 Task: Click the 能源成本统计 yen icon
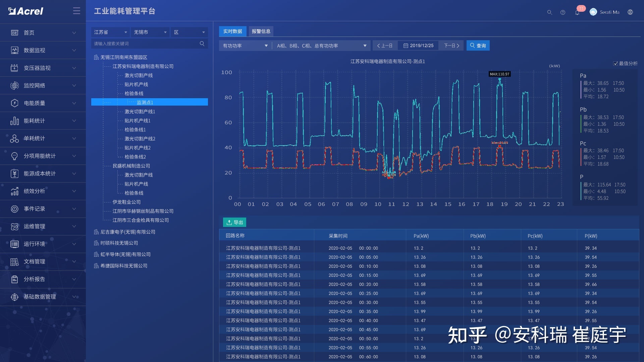(x=14, y=174)
